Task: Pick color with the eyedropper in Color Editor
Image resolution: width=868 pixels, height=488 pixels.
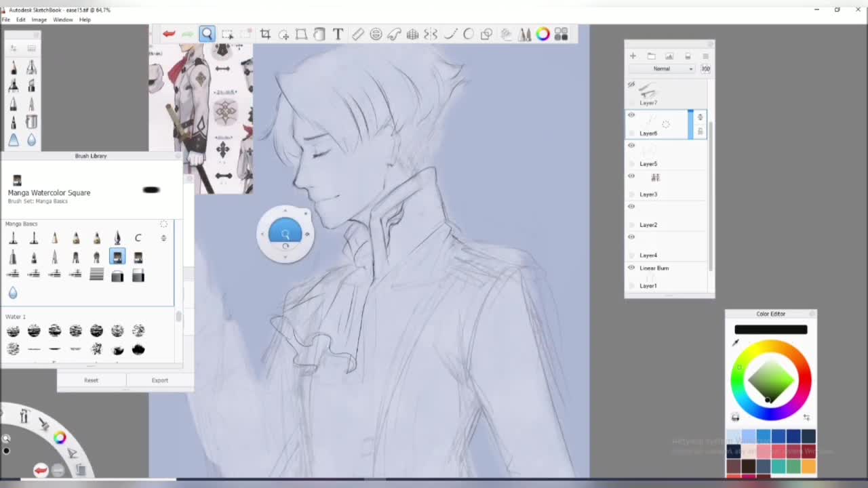Action: (x=735, y=342)
